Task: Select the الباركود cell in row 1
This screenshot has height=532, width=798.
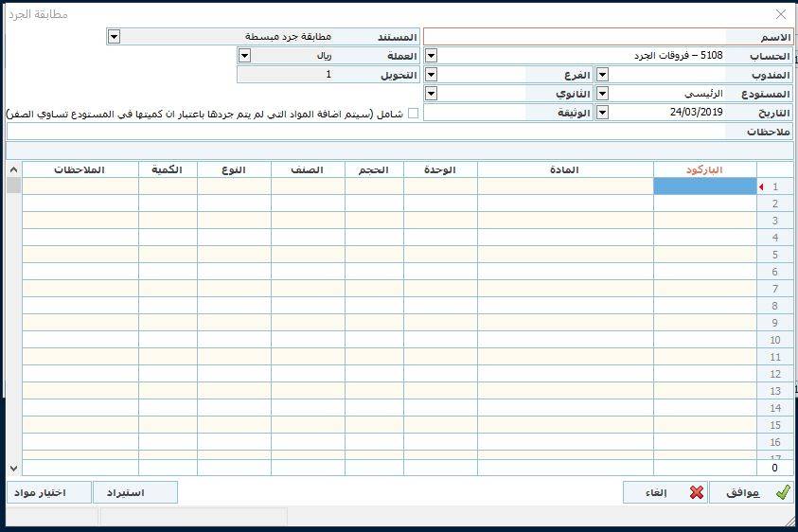Action: (x=705, y=186)
